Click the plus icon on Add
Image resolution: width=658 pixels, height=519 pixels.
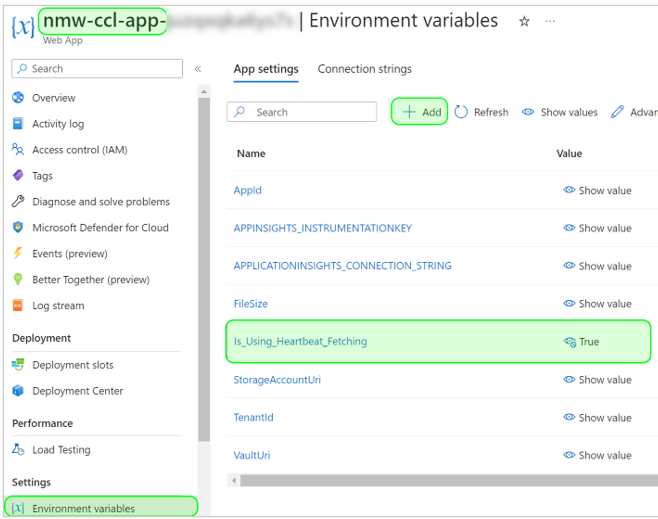pos(409,112)
